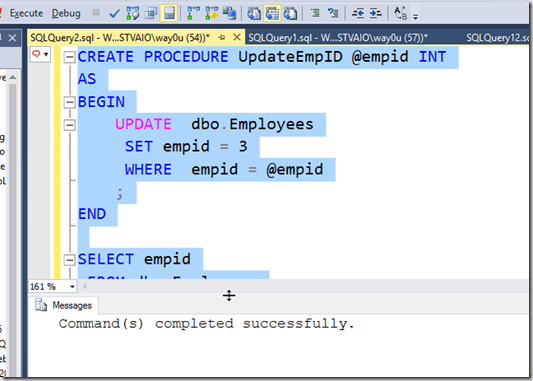Click the left panel vertical scrollbar track
The height and width of the screenshot is (381, 533).
(x=13, y=228)
